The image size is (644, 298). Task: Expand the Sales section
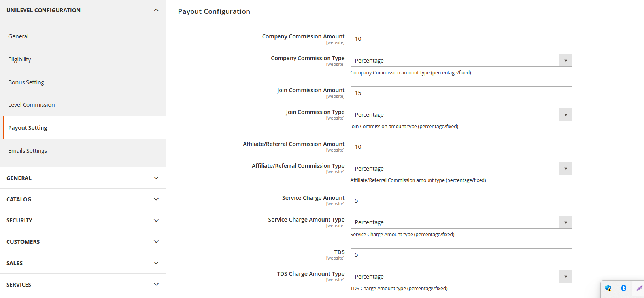pyautogui.click(x=83, y=263)
